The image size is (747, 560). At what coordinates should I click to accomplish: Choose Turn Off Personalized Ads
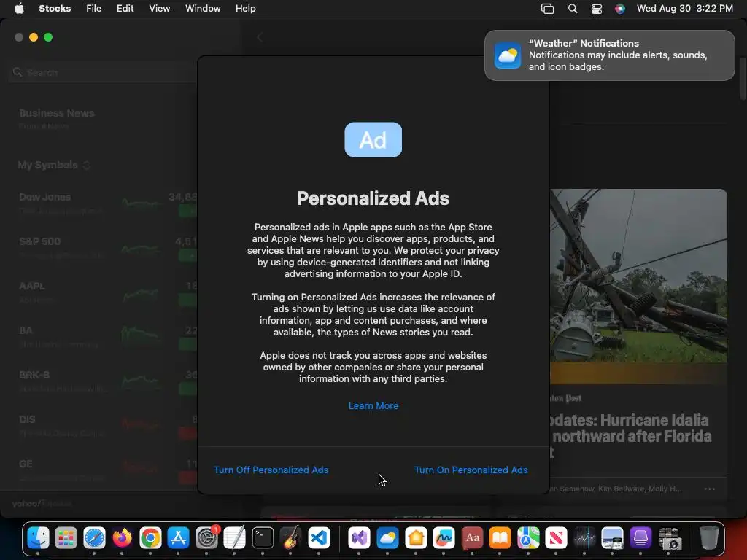click(x=271, y=470)
